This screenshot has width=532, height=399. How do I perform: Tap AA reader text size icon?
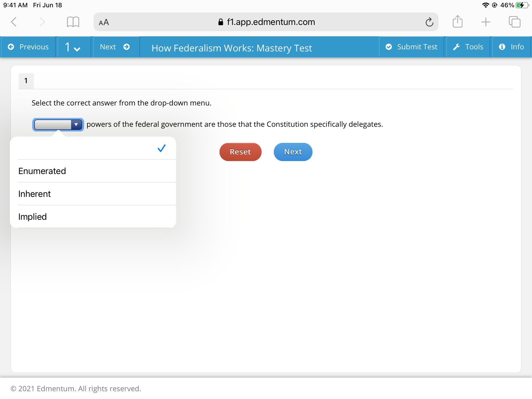[x=104, y=22]
